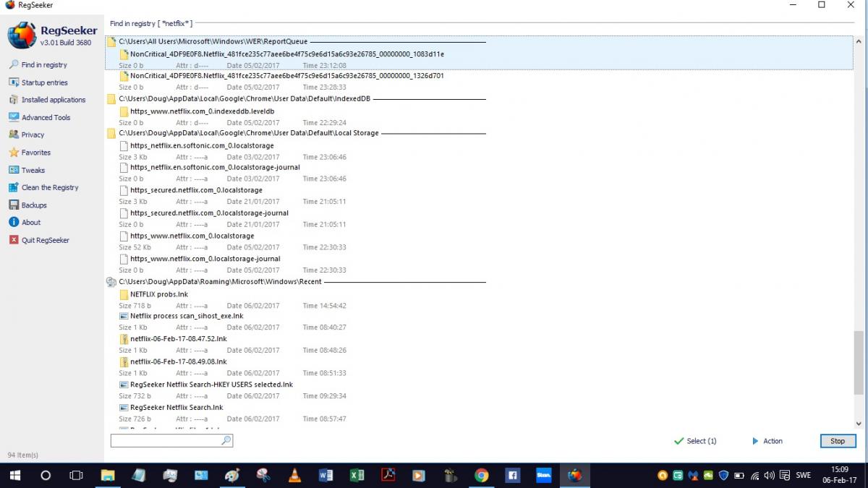Image resolution: width=868 pixels, height=488 pixels.
Task: Select https_netflix.en.softonic.com_0.localstorage-journal file
Action: pos(215,167)
